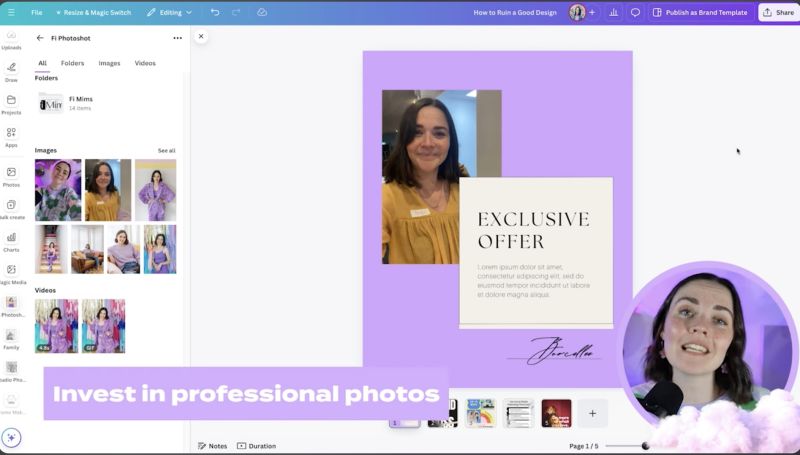Add a new page with plus button
The width and height of the screenshot is (800, 455).
[592, 413]
